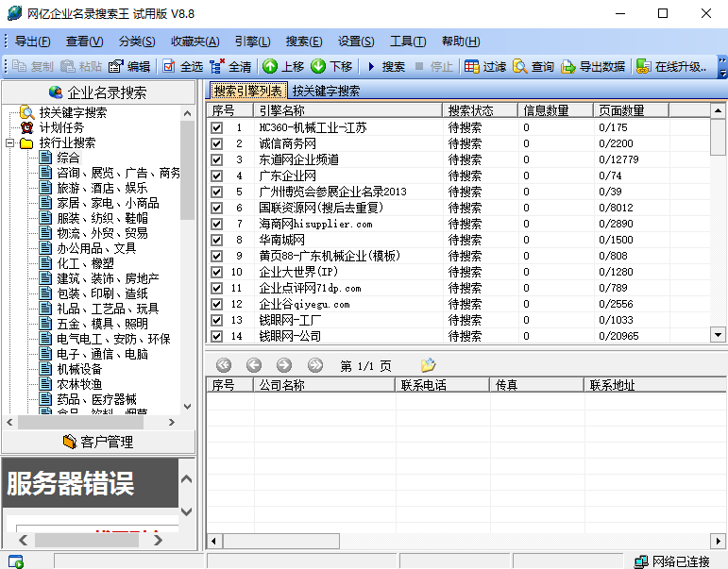The width and height of the screenshot is (728, 569).
Task: Move engine down with 下移 icon
Action: tap(318, 66)
